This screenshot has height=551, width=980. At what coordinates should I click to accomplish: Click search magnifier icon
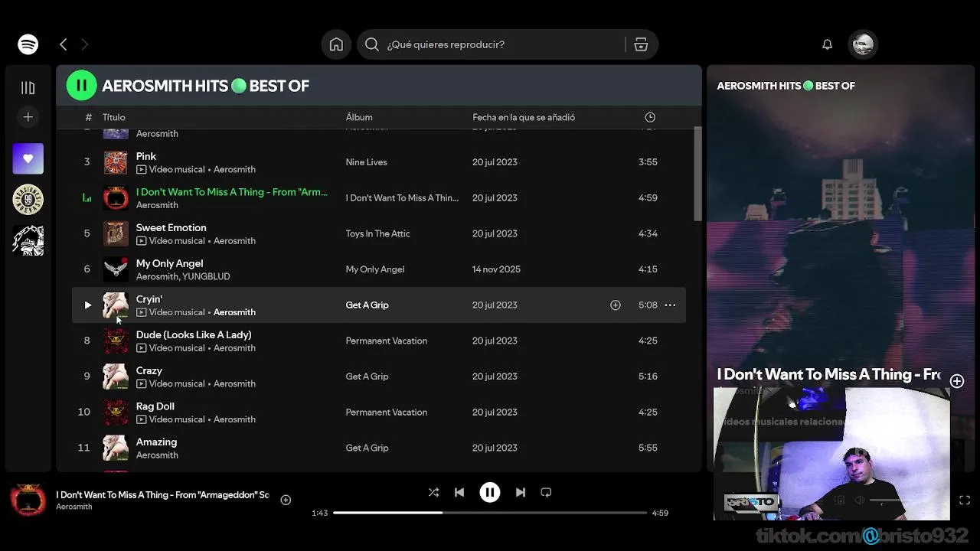coord(372,44)
